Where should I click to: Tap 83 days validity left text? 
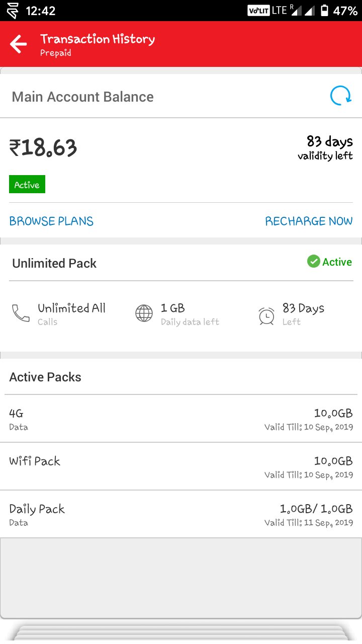click(325, 147)
